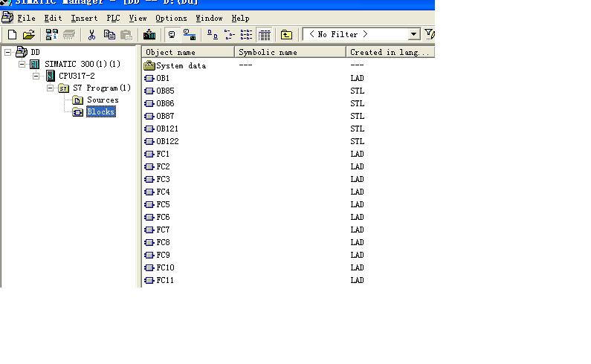Click the LAD language cell of OB1
The width and height of the screenshot is (591, 364).
pyautogui.click(x=357, y=79)
